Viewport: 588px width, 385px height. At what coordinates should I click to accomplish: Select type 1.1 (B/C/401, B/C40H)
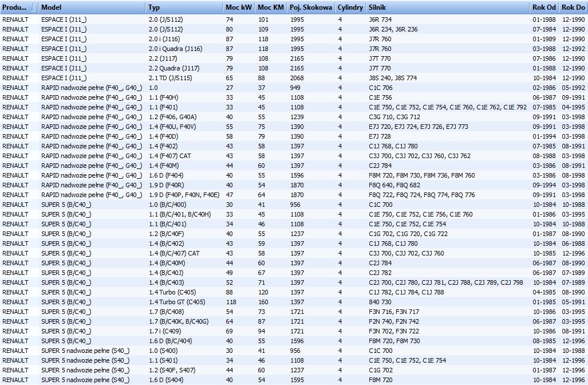pos(180,215)
